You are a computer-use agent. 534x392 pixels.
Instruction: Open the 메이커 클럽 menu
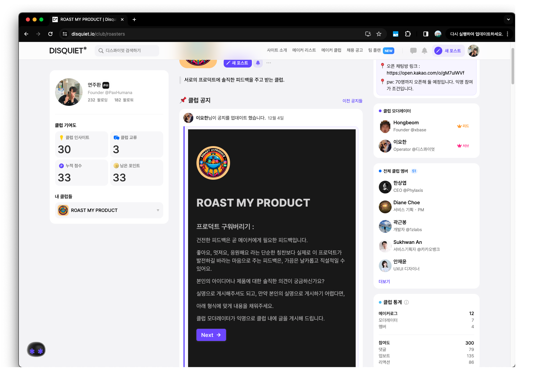tap(331, 50)
